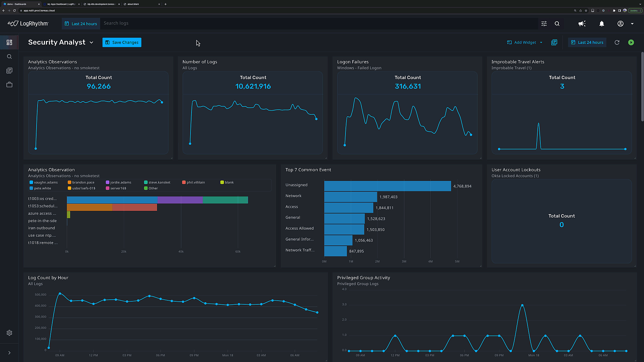
Task: Click the green play auto-refresh button
Action: click(631, 43)
